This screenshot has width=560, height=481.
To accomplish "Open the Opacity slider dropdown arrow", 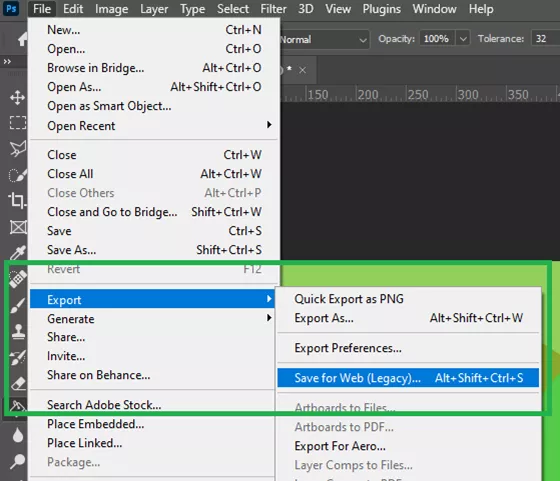I will pyautogui.click(x=463, y=39).
